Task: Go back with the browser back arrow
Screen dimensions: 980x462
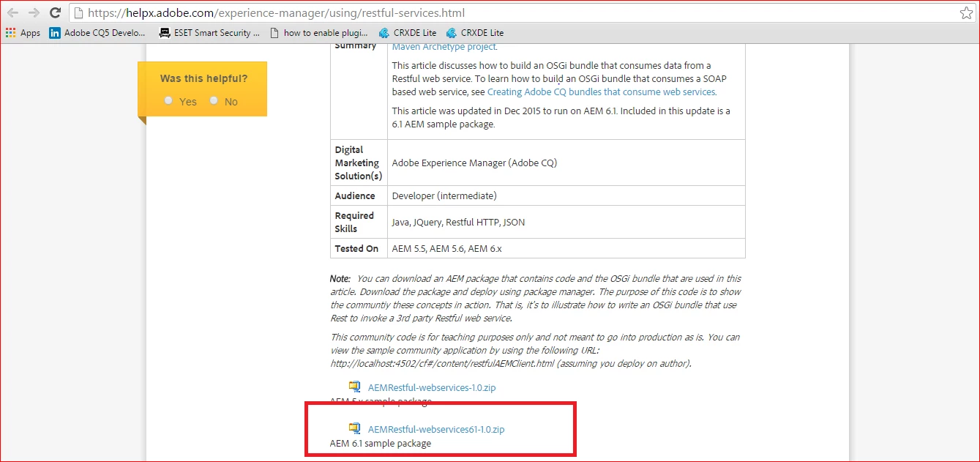Action: coord(13,13)
